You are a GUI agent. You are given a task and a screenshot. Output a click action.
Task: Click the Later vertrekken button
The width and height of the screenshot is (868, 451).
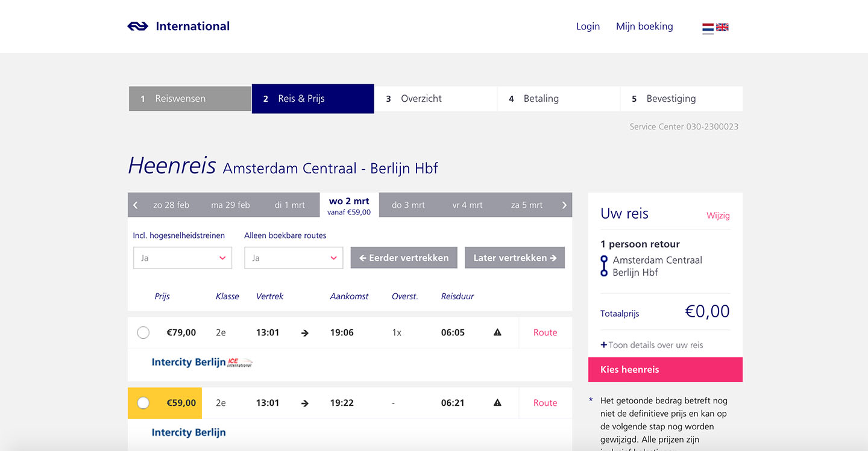point(515,258)
